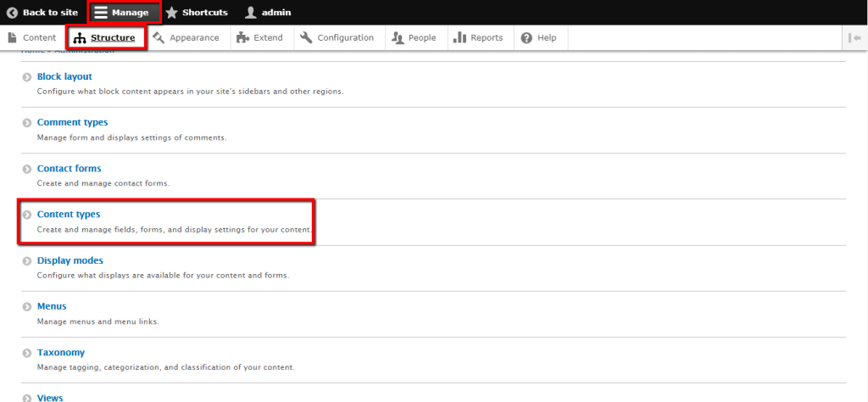Click arrow bullet beside Content types
The image size is (868, 402).
(x=26, y=215)
